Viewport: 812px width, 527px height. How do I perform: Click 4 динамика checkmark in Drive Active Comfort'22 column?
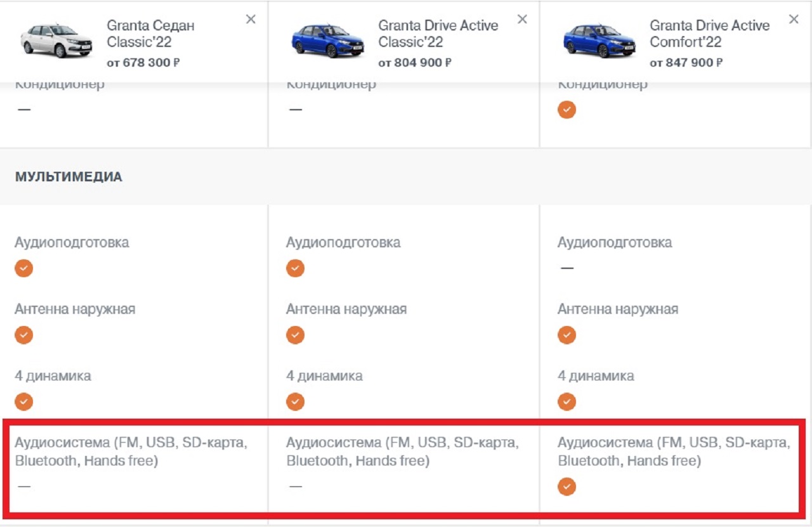click(x=566, y=401)
